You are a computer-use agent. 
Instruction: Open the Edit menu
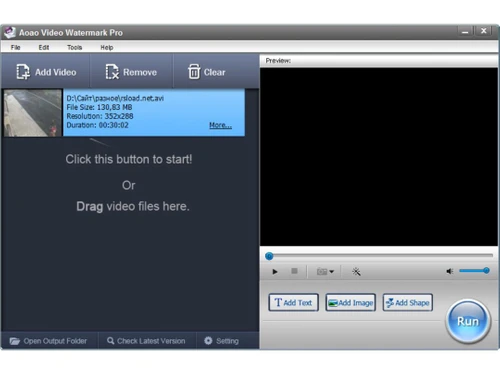tap(44, 47)
